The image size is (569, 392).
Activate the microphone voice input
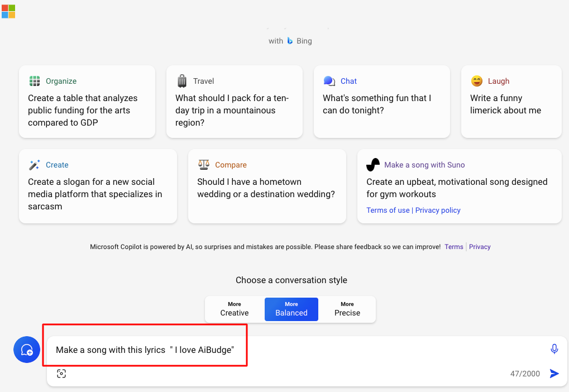(x=554, y=349)
